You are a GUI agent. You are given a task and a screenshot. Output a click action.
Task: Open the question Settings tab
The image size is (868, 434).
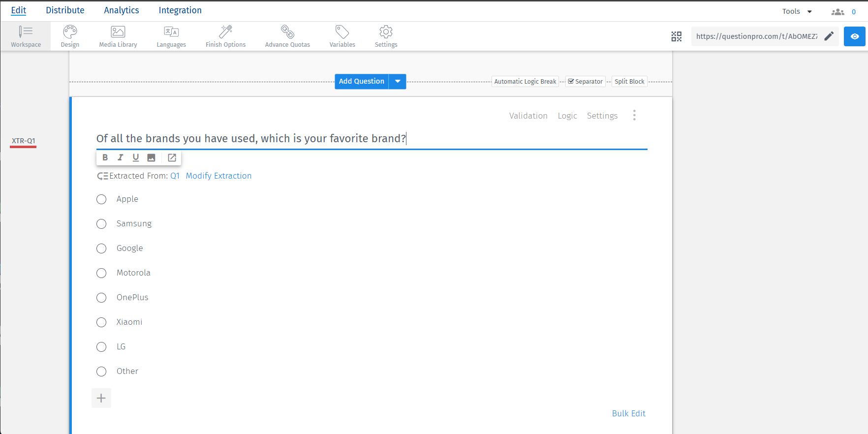pyautogui.click(x=602, y=116)
